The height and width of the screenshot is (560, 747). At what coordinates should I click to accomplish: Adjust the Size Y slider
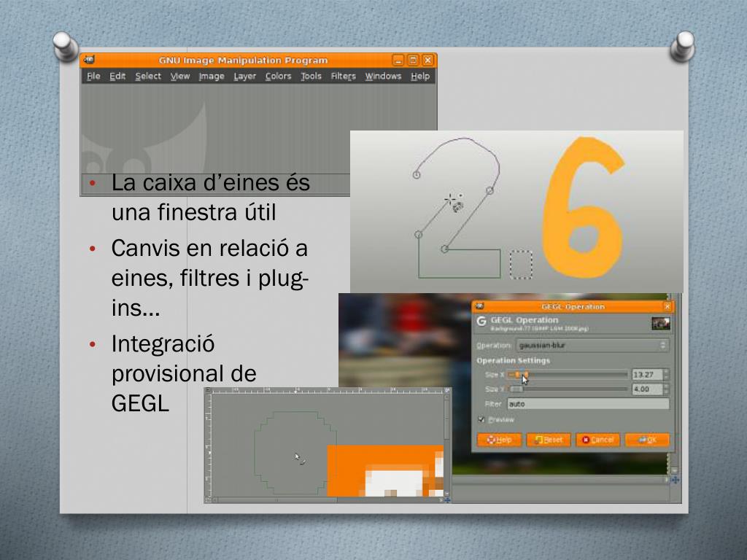click(x=567, y=389)
